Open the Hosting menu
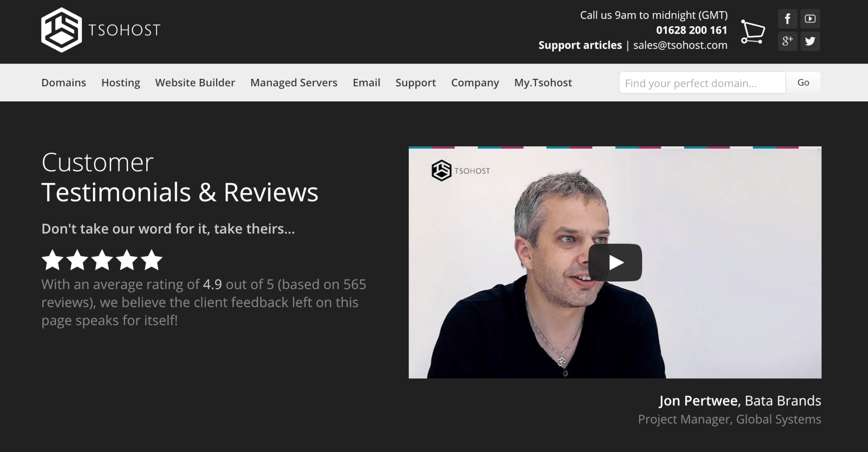The image size is (868, 452). pos(121,83)
